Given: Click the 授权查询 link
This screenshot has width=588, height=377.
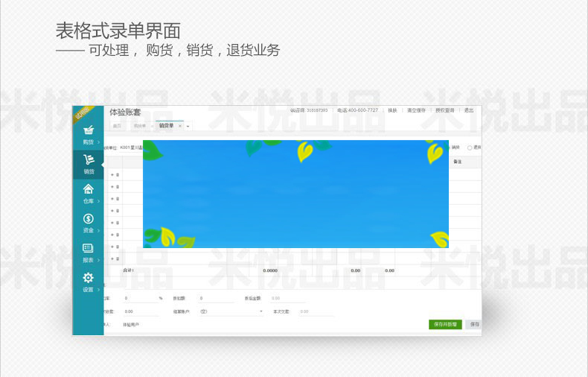Looking at the screenshot, I should [444, 110].
